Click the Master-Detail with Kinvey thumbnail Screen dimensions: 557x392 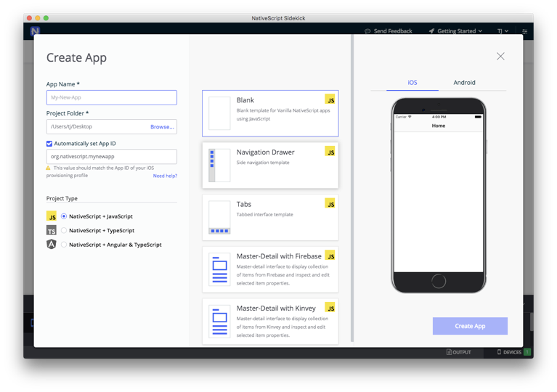tap(219, 322)
